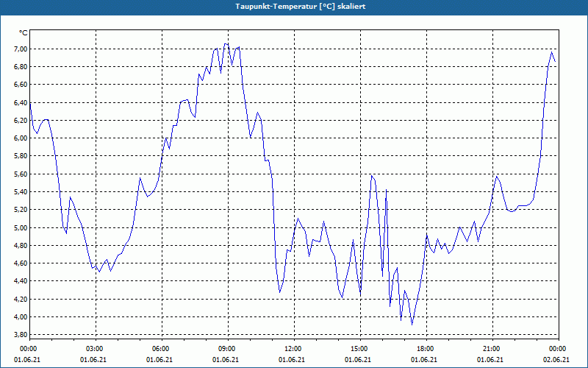Click the 4,20 y-axis value
The width and height of the screenshot is (588, 368).
click(x=21, y=300)
